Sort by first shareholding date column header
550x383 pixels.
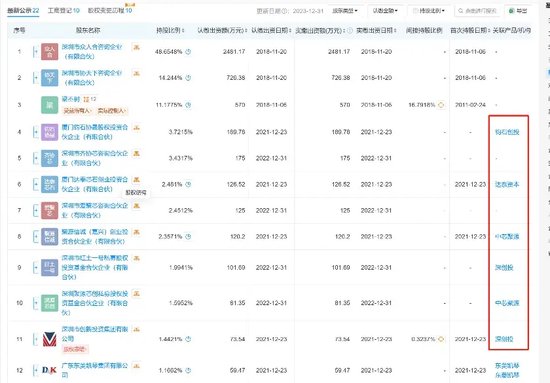tap(470, 31)
